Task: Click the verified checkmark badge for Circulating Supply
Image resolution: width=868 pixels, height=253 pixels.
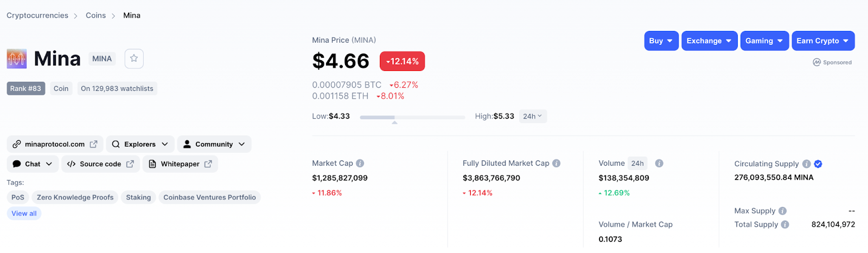Action: pyautogui.click(x=818, y=164)
